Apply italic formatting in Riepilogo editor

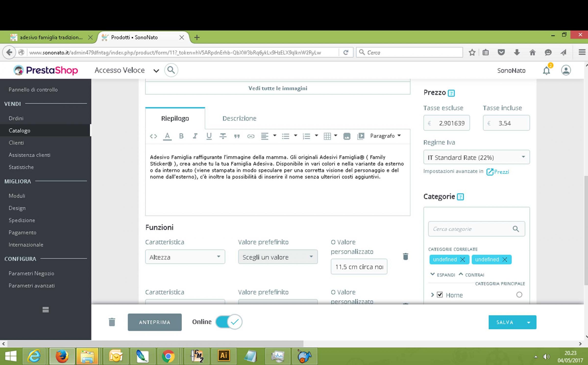pyautogui.click(x=195, y=136)
